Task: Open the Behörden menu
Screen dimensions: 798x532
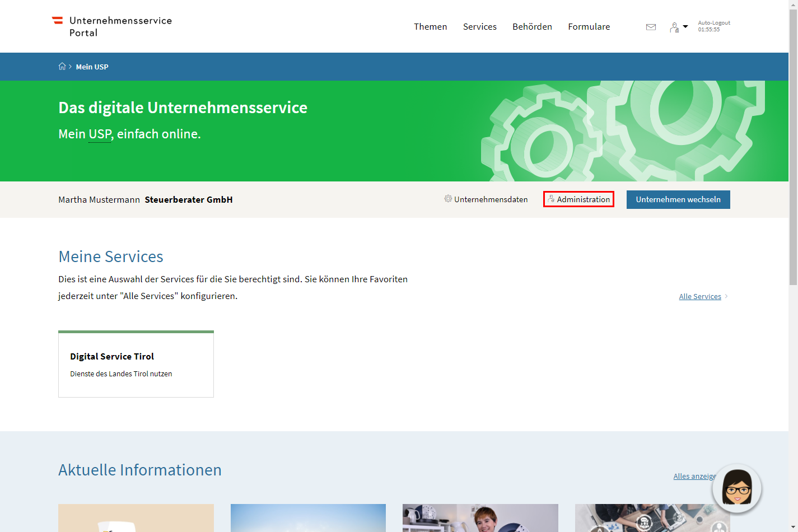Action: tap(532, 27)
